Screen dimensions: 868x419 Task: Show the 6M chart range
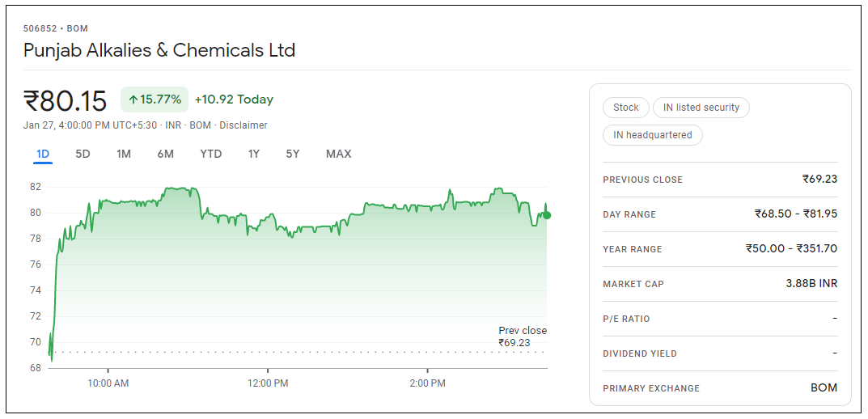(165, 154)
